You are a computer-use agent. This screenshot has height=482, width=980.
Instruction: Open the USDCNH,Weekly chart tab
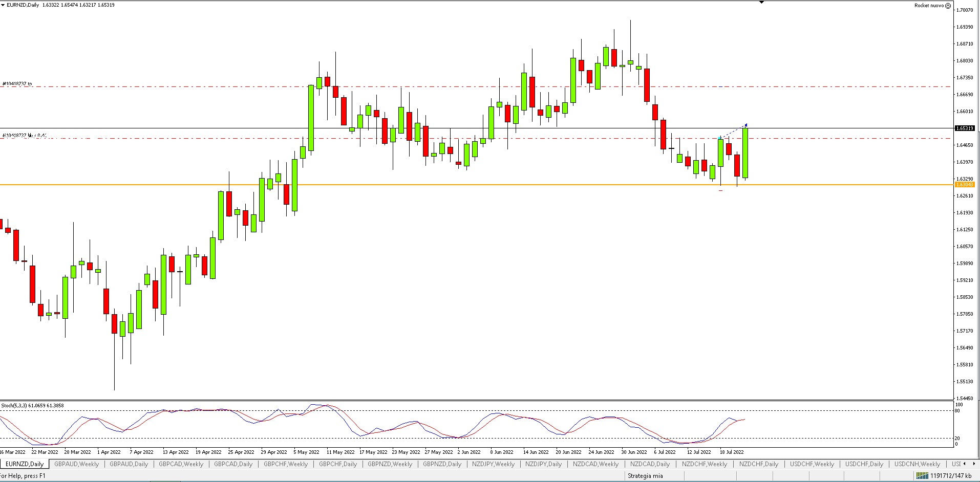click(917, 464)
